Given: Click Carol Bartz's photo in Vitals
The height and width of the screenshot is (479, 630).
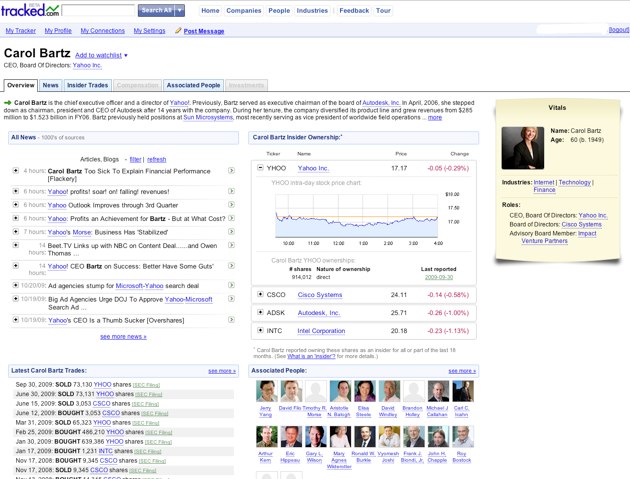Looking at the screenshot, I should 522,148.
